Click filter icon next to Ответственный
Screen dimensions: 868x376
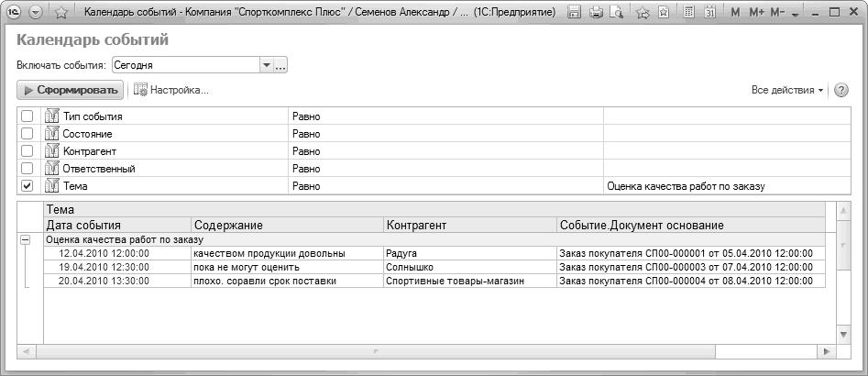pos(51,169)
